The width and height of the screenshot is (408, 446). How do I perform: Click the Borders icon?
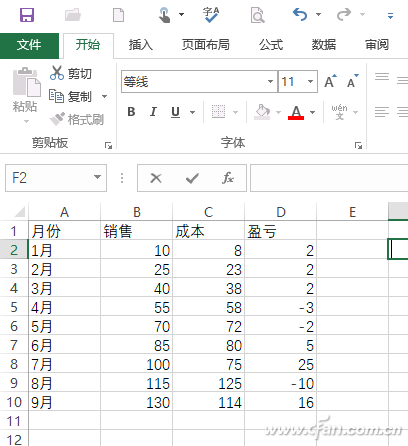tap(219, 112)
